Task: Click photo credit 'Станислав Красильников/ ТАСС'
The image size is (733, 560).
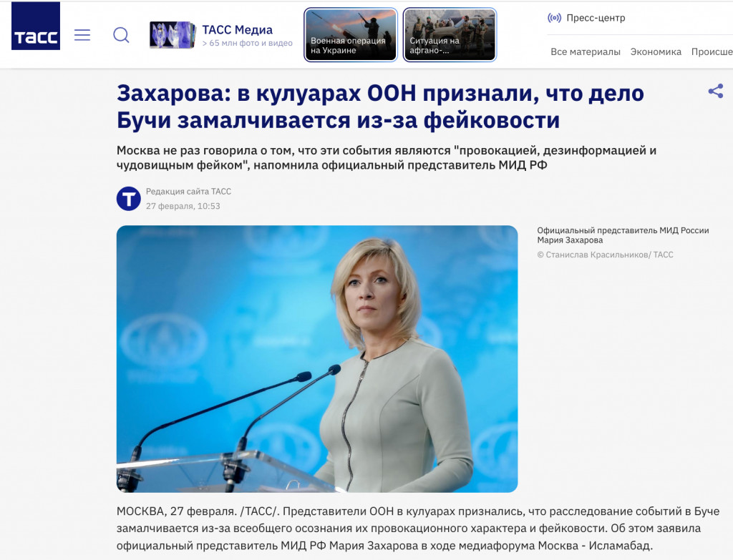Action: point(609,255)
